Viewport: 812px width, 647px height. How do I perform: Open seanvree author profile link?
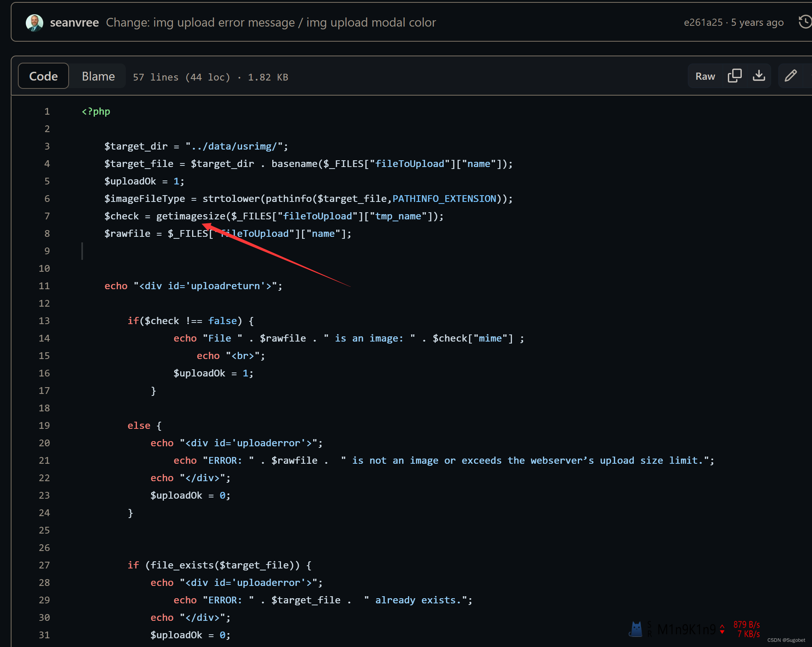[74, 23]
